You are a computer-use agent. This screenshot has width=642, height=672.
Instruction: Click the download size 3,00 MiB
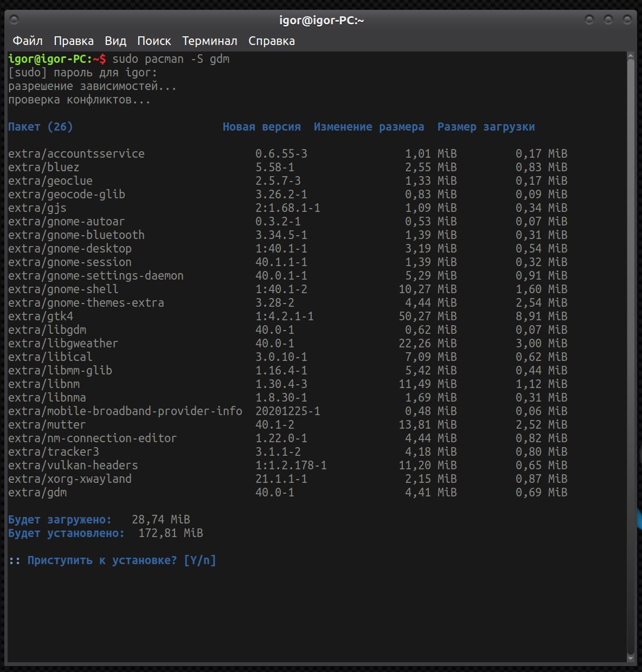542,344
